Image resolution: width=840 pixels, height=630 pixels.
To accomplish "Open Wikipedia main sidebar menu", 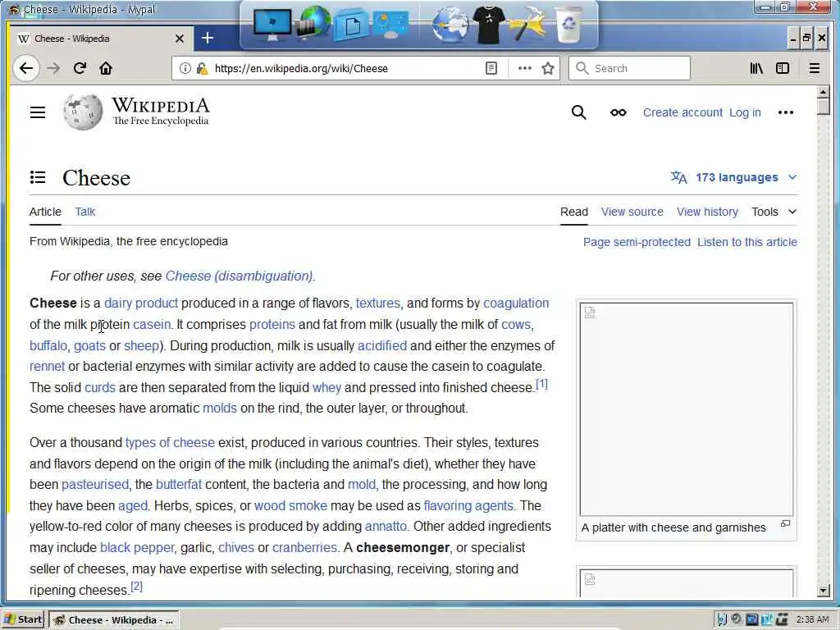I will (x=38, y=112).
